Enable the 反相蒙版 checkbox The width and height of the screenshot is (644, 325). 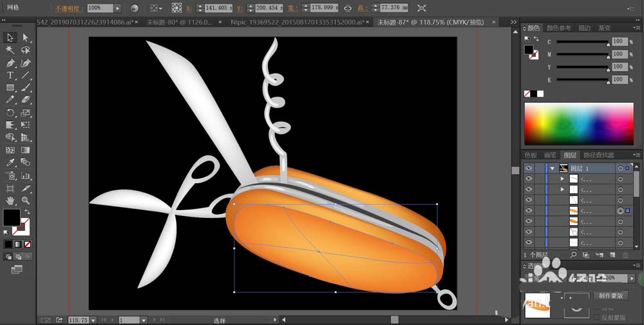pyautogui.click(x=597, y=317)
